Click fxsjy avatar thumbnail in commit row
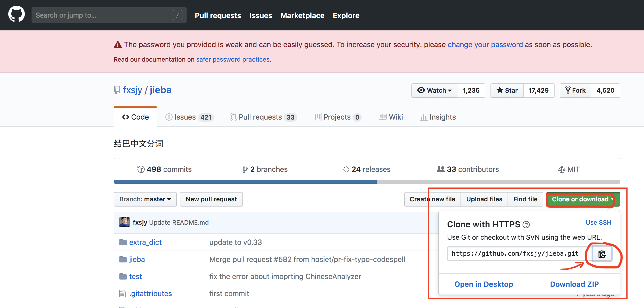The height and width of the screenshot is (308, 644). coord(124,222)
